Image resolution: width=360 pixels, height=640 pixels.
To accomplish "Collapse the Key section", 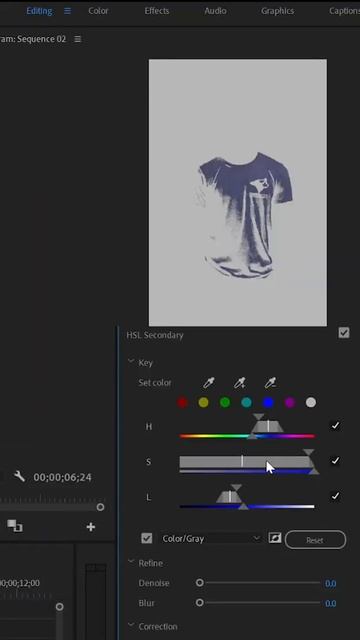I will pyautogui.click(x=131, y=362).
